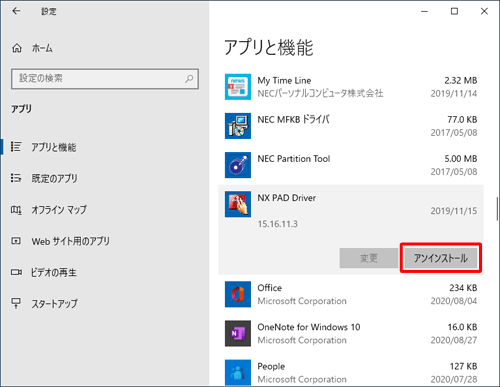This screenshot has height=387, width=500.
Task: Select the Office app icon
Action: tap(238, 294)
